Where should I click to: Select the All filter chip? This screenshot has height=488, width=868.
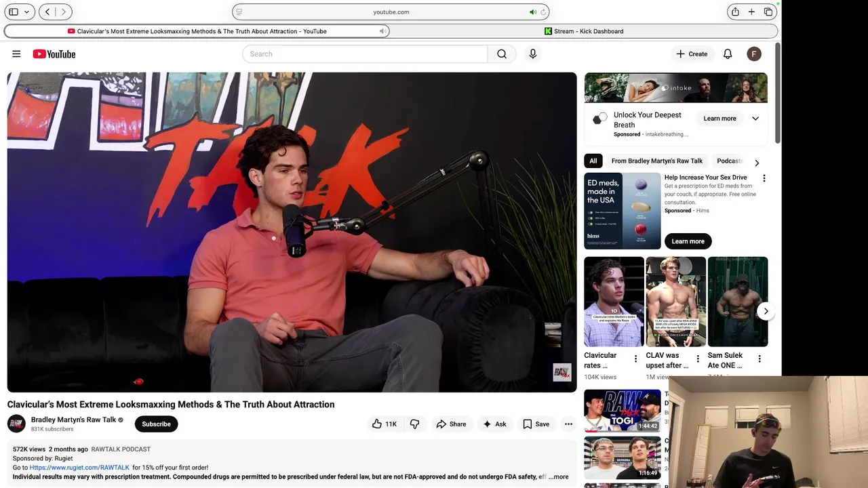tap(593, 161)
